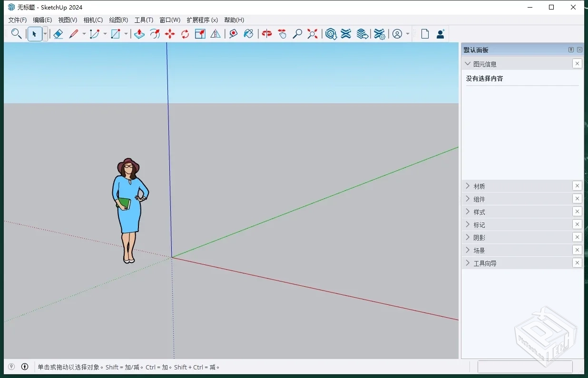This screenshot has height=378, width=588.
Task: Open the Extension Manager
Action: (379, 34)
